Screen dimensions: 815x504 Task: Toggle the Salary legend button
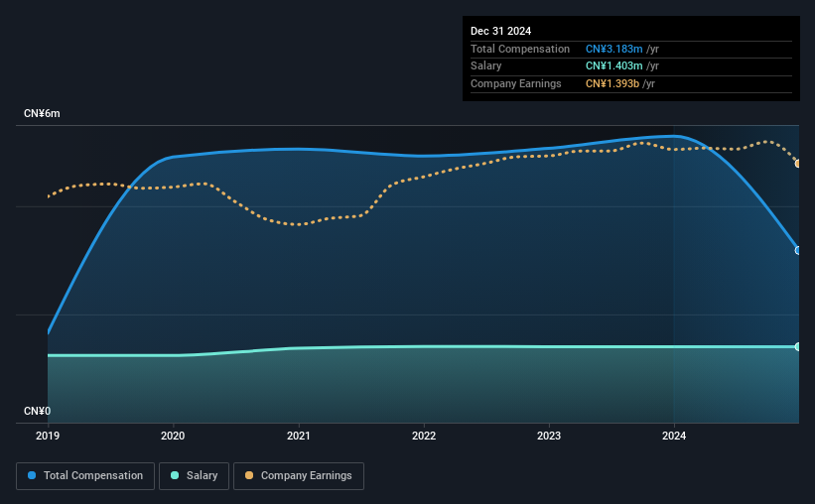(x=194, y=476)
